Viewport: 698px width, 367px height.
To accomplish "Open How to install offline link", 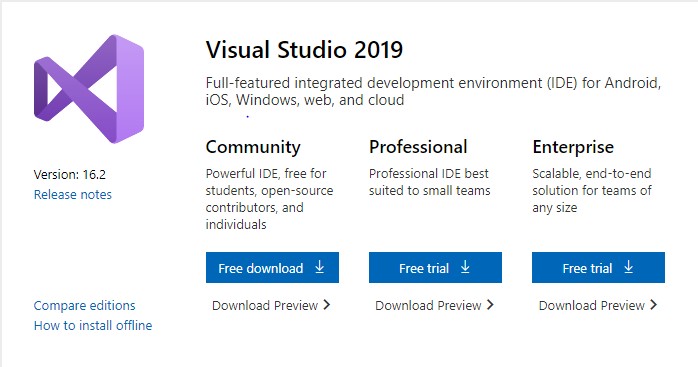I will click(x=93, y=326).
